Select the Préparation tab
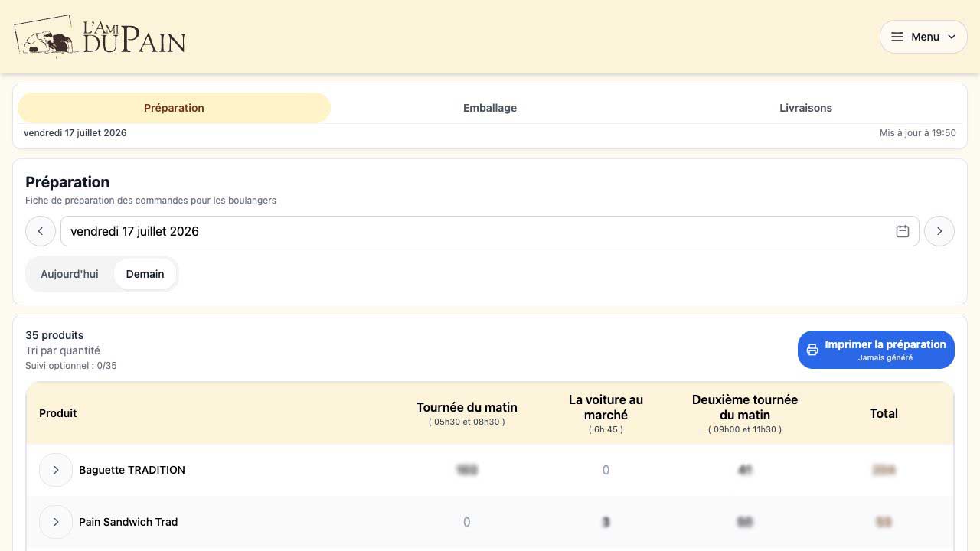Screen dimensions: 980x551 [x=174, y=108]
